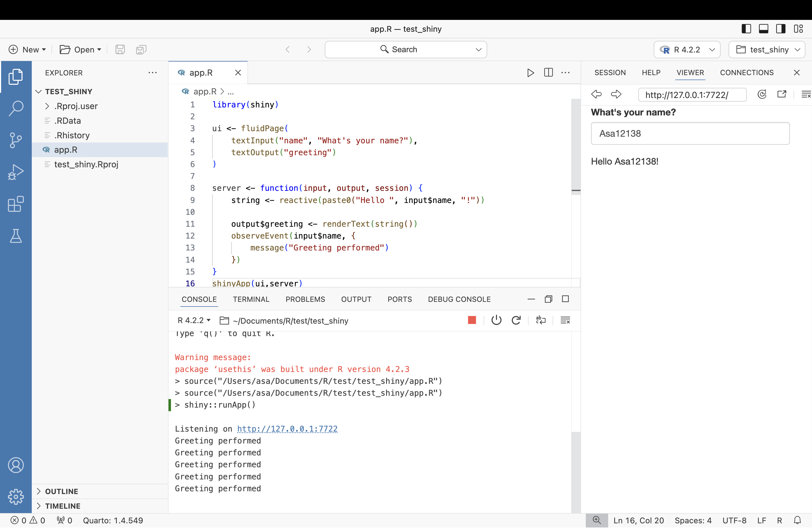Restore the panel size icon
The height and width of the screenshot is (528, 812).
[x=548, y=299]
